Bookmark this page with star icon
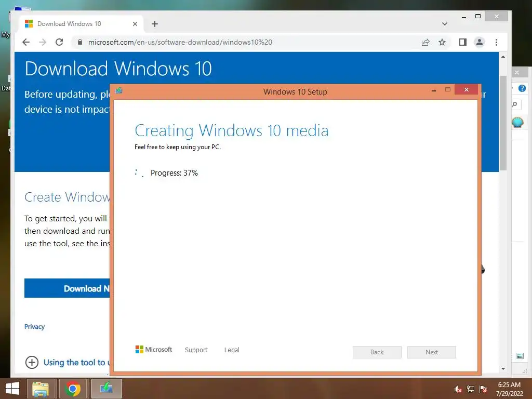The image size is (532, 399). point(442,42)
